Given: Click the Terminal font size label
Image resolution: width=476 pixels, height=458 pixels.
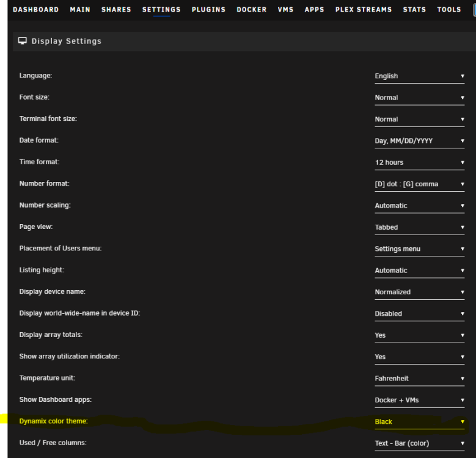Looking at the screenshot, I should click(48, 118).
